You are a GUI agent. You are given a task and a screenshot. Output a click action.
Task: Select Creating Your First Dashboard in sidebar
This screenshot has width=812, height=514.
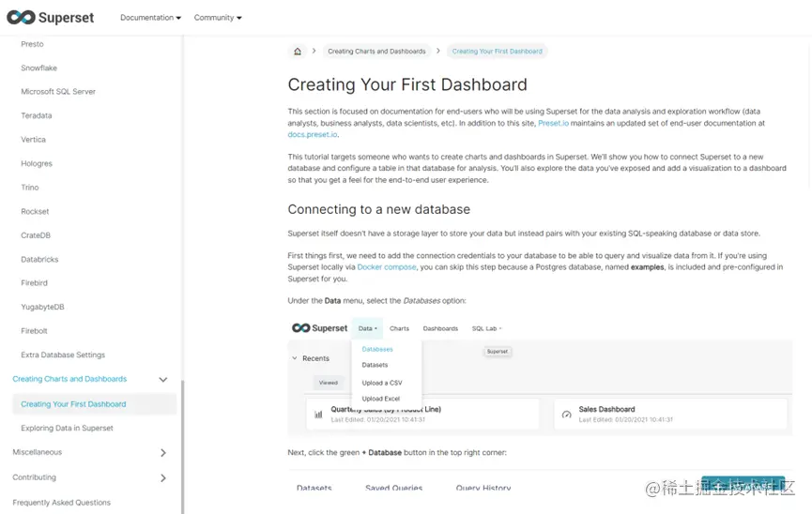coord(94,404)
